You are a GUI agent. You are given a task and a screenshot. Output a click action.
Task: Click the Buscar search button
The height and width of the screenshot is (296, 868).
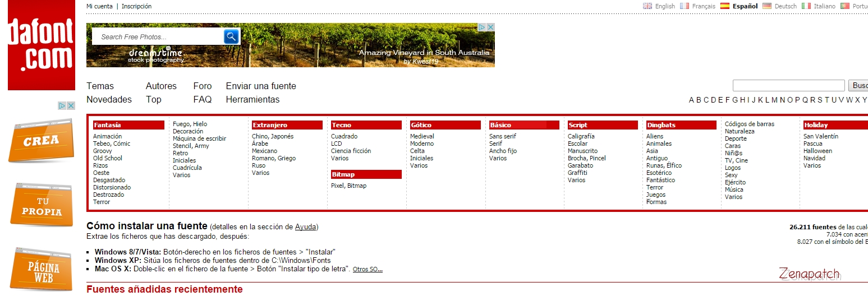pyautogui.click(x=858, y=86)
